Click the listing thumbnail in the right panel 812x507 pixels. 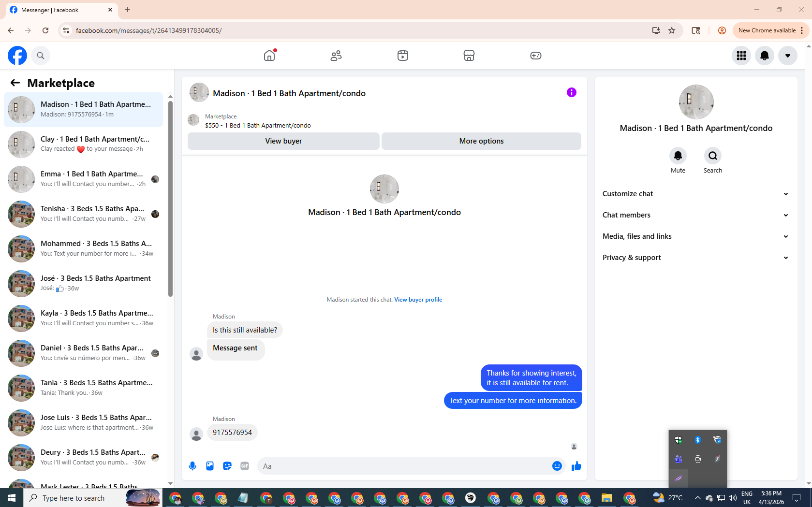(696, 102)
